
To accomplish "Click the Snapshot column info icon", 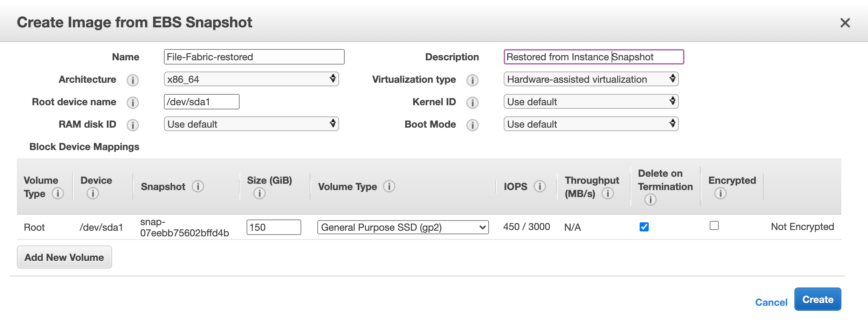I will (x=198, y=186).
